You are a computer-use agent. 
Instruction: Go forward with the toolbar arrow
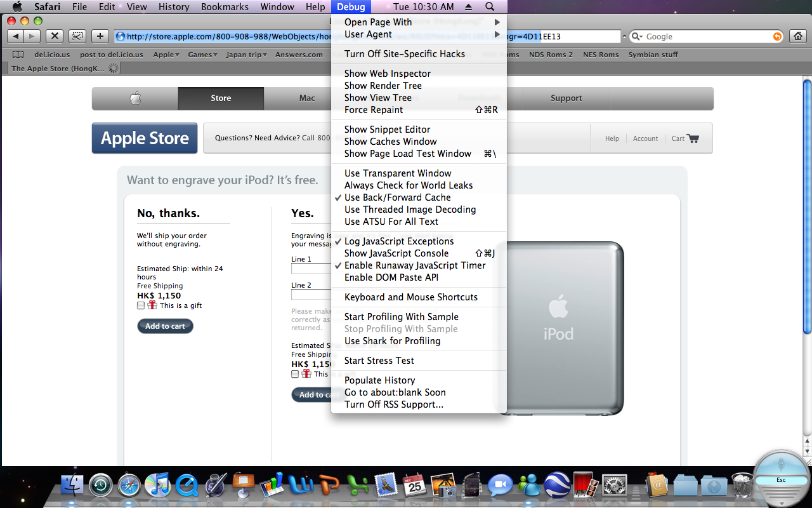point(32,36)
